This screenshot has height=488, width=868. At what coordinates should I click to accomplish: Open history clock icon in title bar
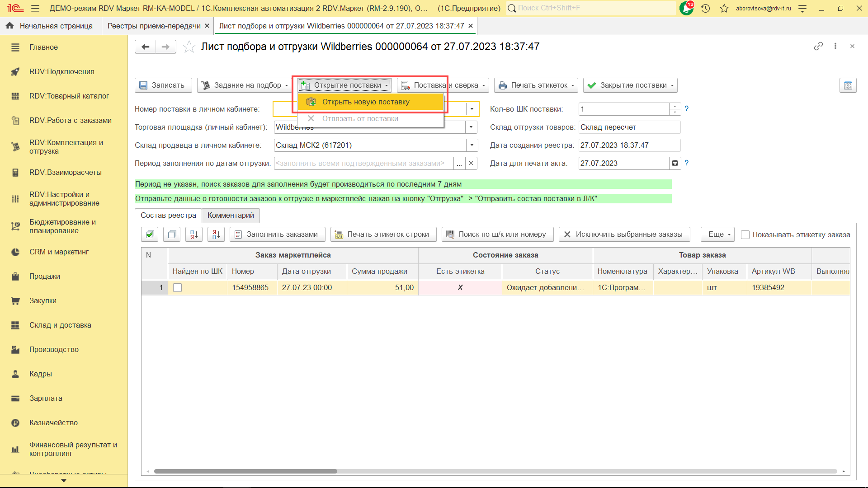[705, 8]
